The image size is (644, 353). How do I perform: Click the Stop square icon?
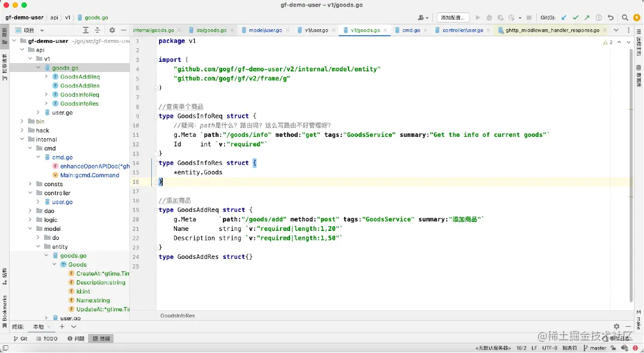tap(529, 18)
